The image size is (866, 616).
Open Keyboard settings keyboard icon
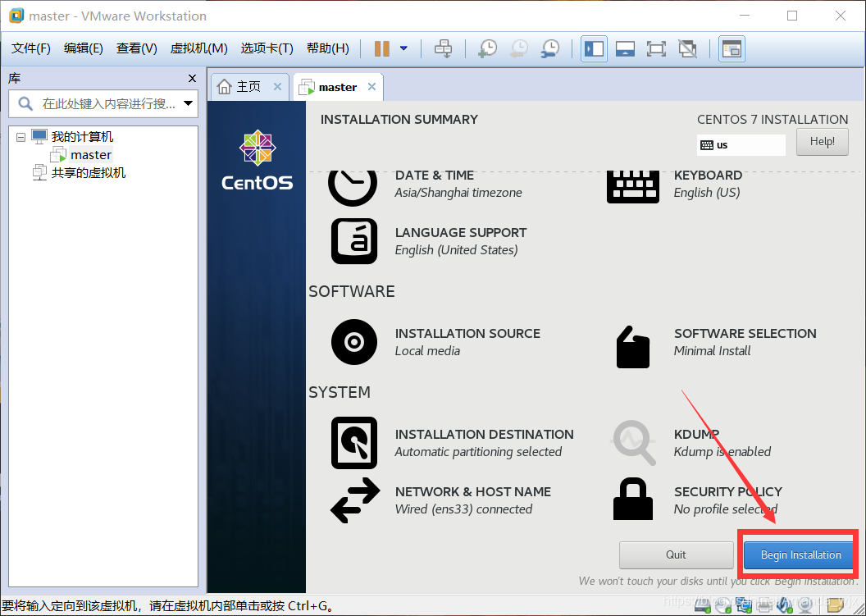[x=633, y=187]
